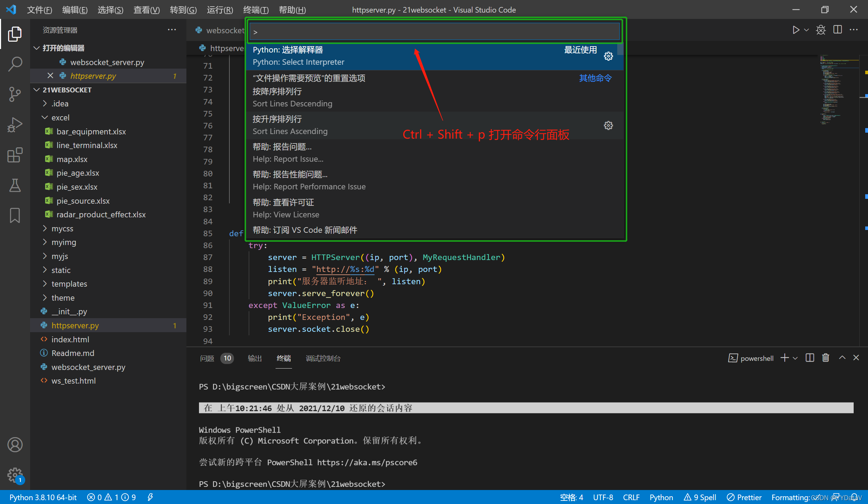Open the Run and Debug view

[15, 124]
